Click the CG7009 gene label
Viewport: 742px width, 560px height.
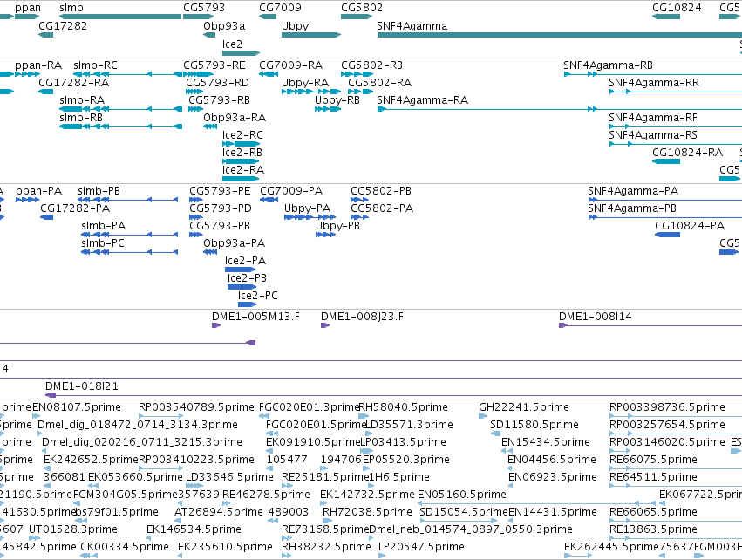click(280, 8)
